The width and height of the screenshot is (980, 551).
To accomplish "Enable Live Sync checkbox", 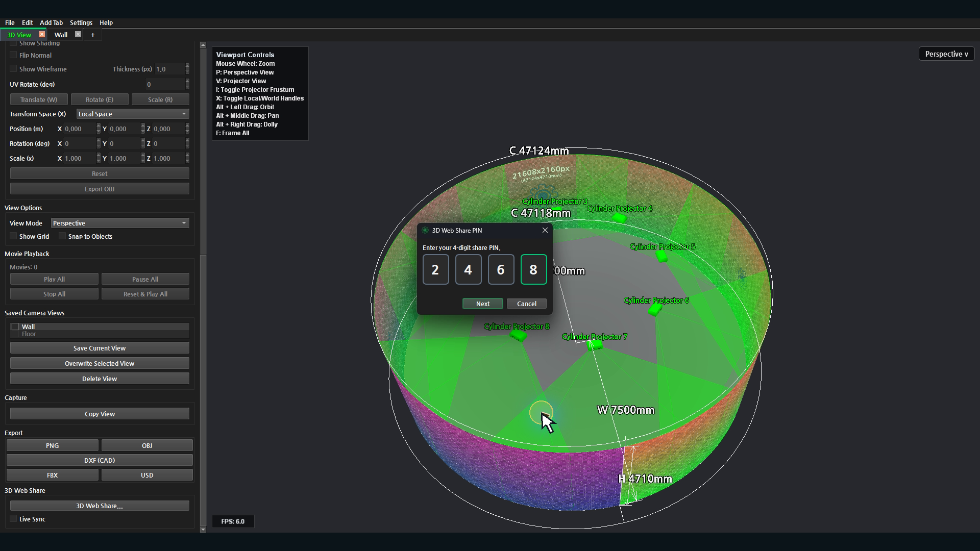I will pyautogui.click(x=14, y=519).
